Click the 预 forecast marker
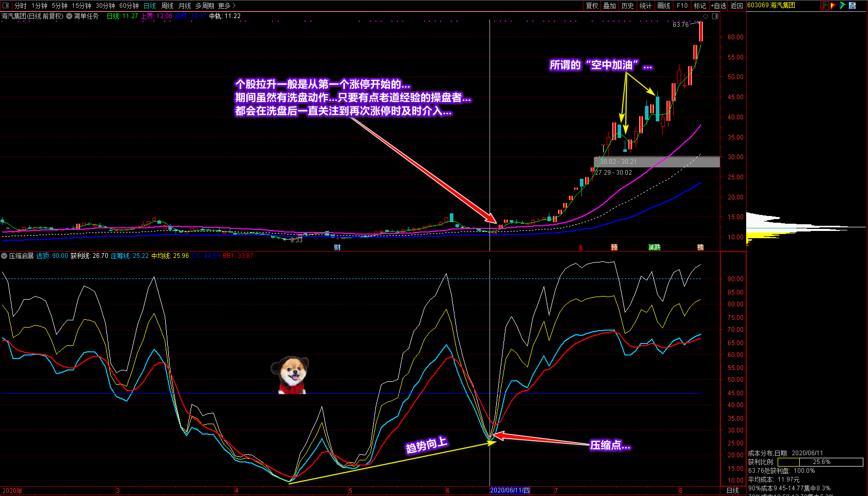868x496 pixels. (614, 247)
